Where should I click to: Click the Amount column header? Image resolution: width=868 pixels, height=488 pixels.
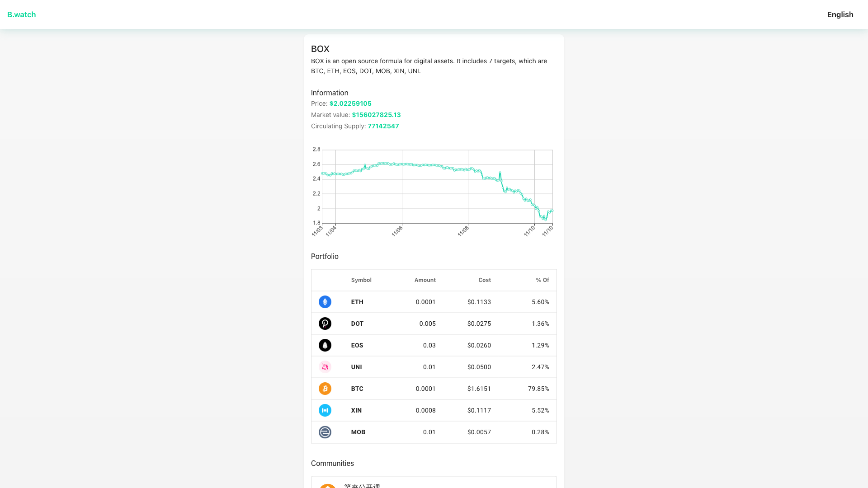pyautogui.click(x=425, y=280)
